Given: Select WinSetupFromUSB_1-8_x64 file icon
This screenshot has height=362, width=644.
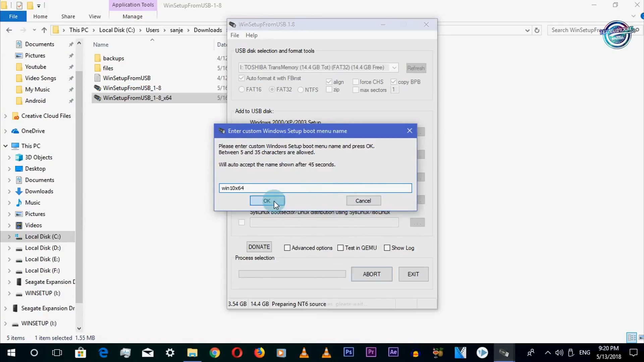Looking at the screenshot, I should click(x=97, y=98).
